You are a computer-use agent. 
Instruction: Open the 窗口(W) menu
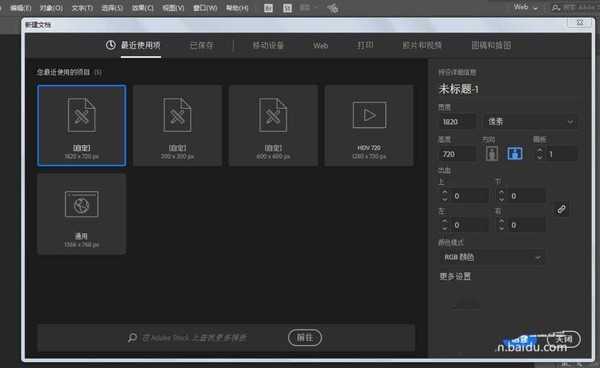(x=205, y=8)
